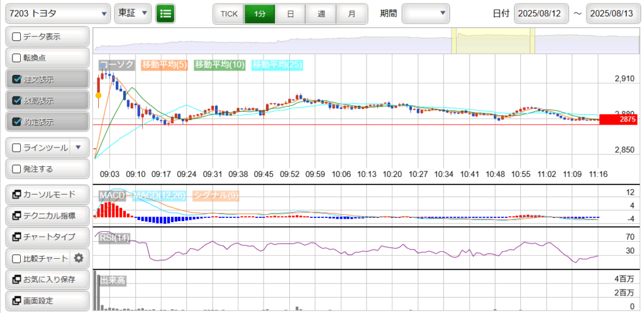Click the popup icon on カーソルモード
Viewport: 644px width, 313px height.
(x=17, y=194)
